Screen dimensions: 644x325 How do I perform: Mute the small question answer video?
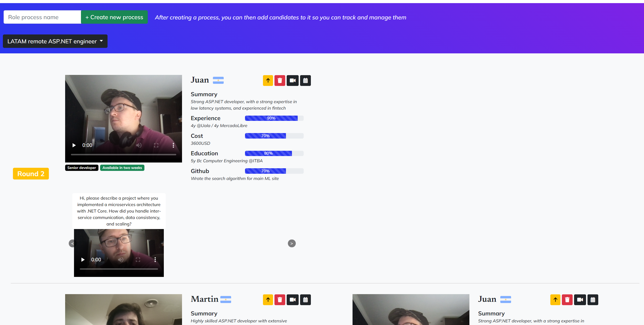point(121,260)
